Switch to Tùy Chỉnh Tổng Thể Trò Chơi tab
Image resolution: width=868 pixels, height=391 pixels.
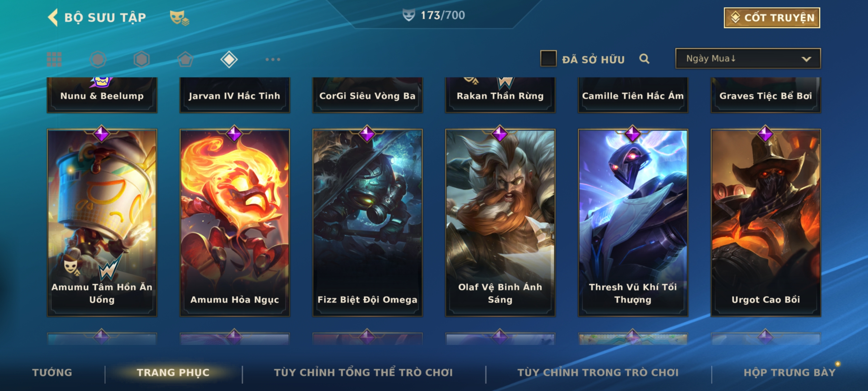coord(363,373)
